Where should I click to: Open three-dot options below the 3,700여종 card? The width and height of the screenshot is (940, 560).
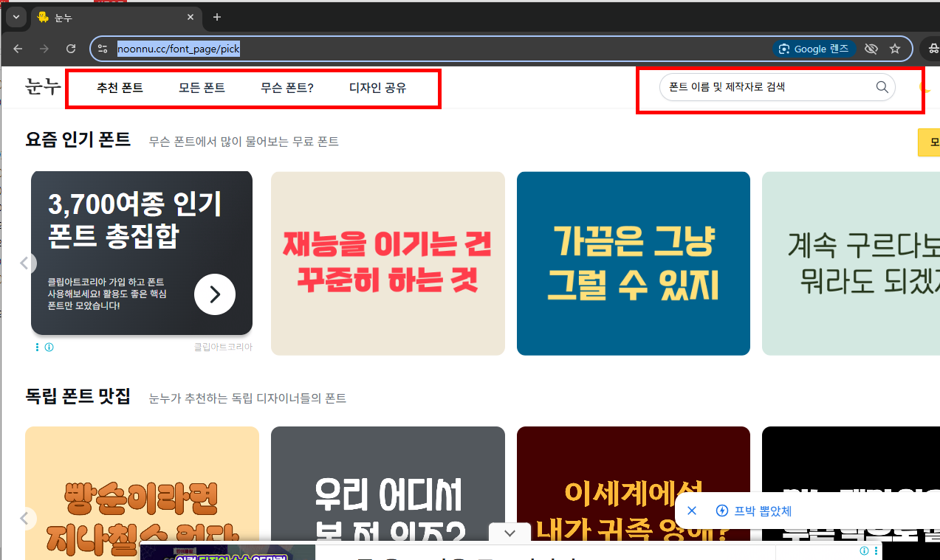tap(37, 347)
